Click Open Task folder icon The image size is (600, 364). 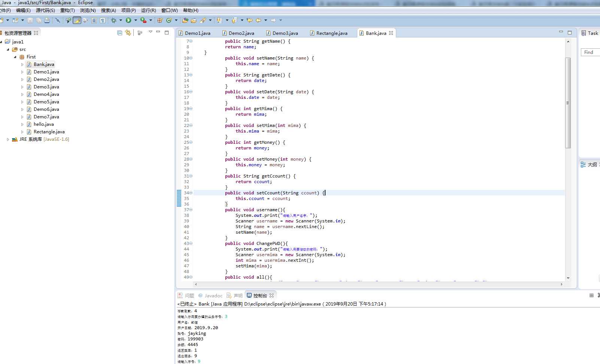pos(194,20)
